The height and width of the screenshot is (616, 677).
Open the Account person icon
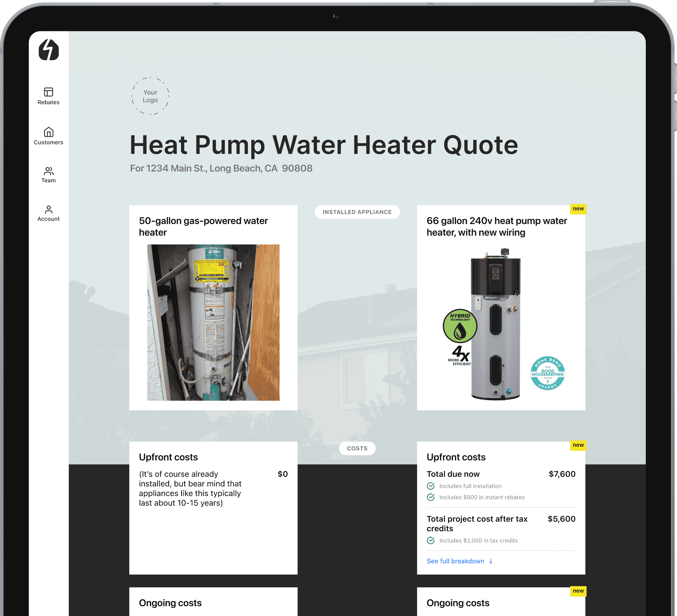(x=49, y=209)
